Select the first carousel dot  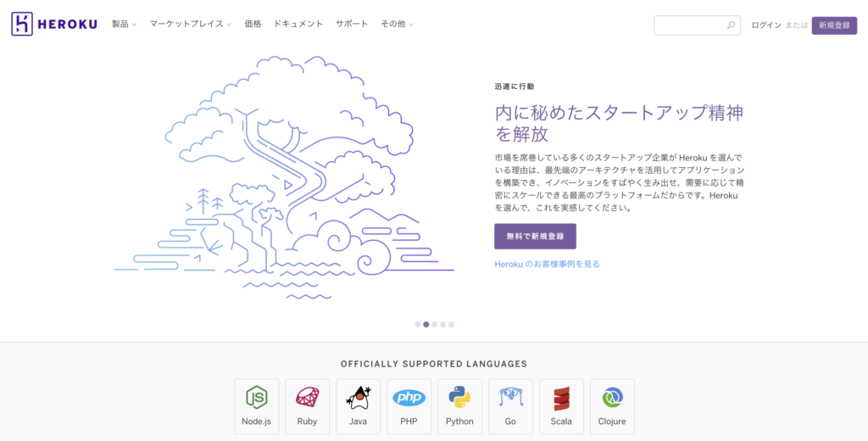pos(418,325)
